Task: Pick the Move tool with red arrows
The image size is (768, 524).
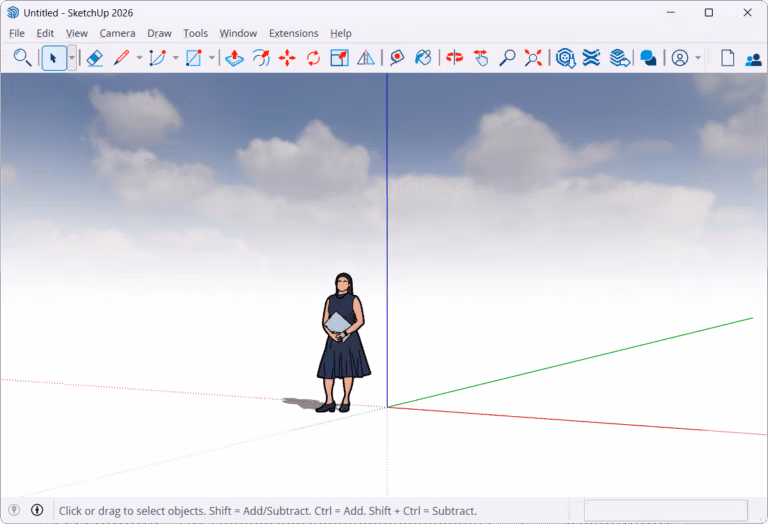Action: 287,58
